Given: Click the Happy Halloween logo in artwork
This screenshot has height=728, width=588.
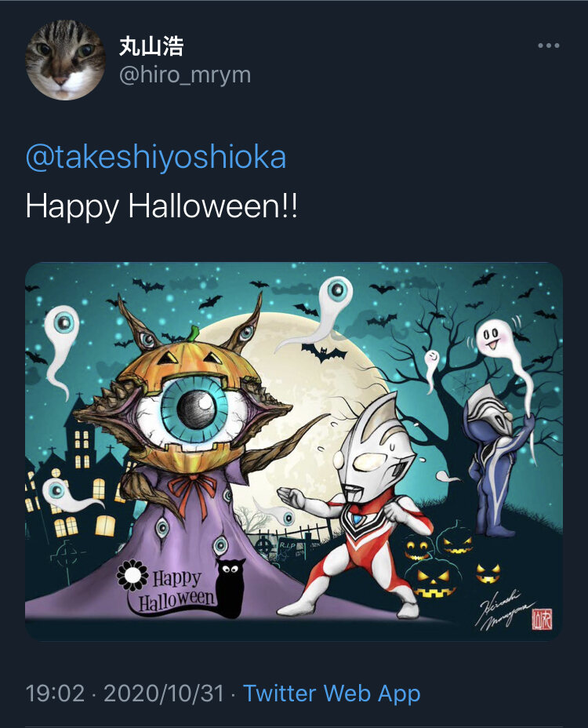Looking at the screenshot, I should (169, 590).
